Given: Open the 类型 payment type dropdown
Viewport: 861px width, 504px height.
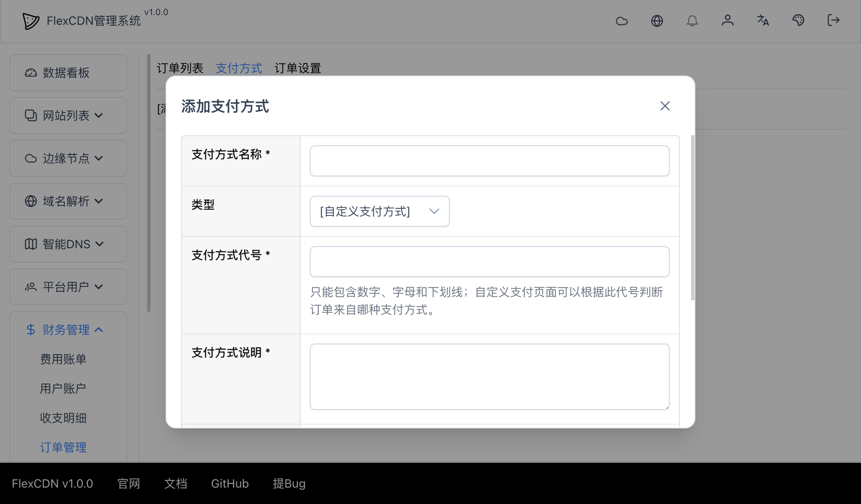Looking at the screenshot, I should (x=379, y=211).
